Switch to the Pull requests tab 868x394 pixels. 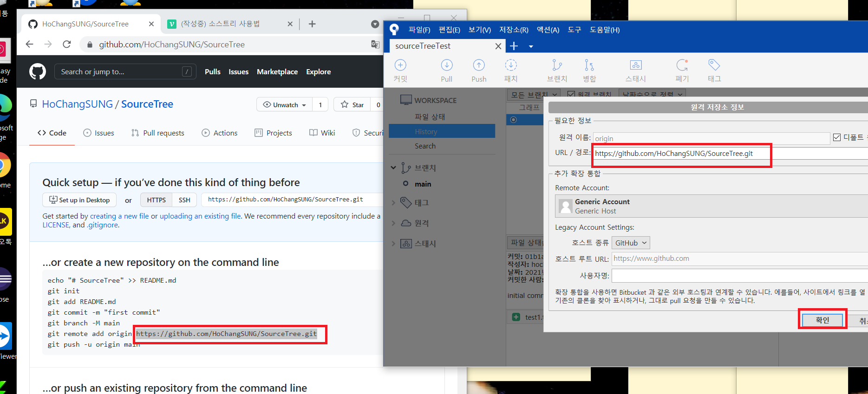click(158, 133)
